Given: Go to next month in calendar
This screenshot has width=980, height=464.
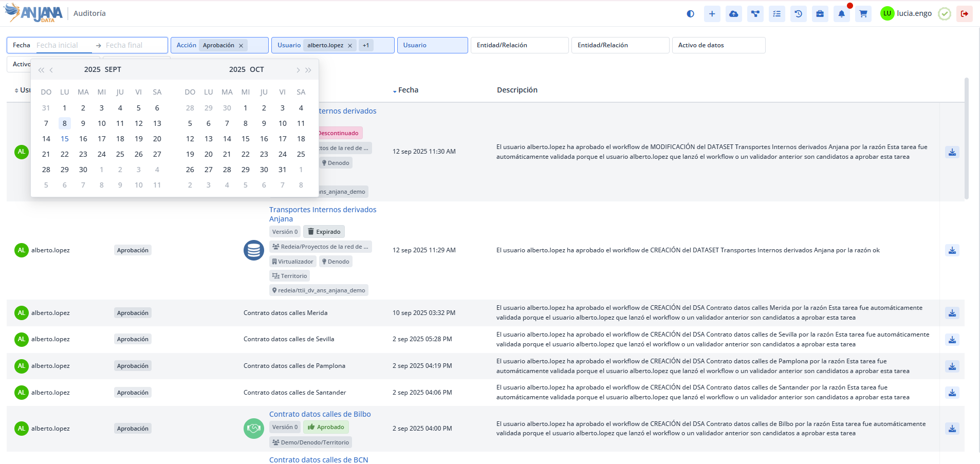Looking at the screenshot, I should click(298, 70).
